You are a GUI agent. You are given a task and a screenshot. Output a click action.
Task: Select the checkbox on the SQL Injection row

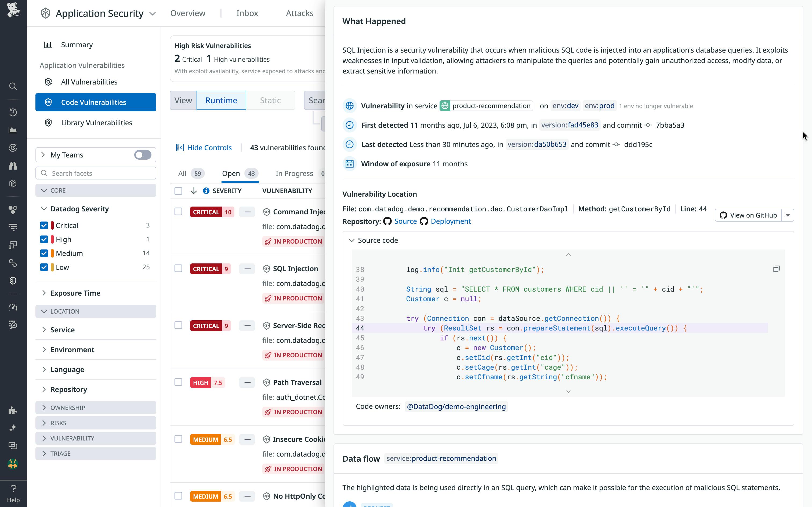click(178, 269)
